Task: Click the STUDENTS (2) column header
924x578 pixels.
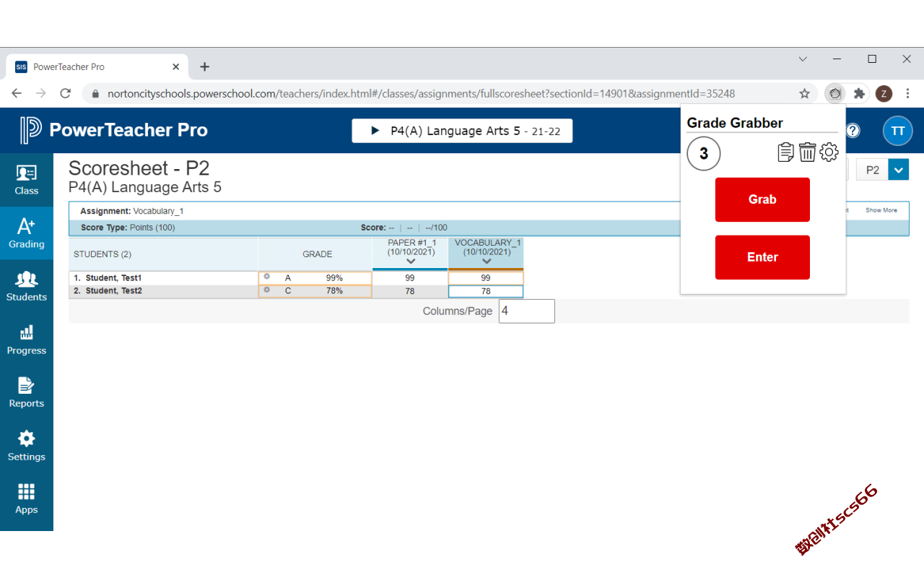Action: click(x=163, y=254)
